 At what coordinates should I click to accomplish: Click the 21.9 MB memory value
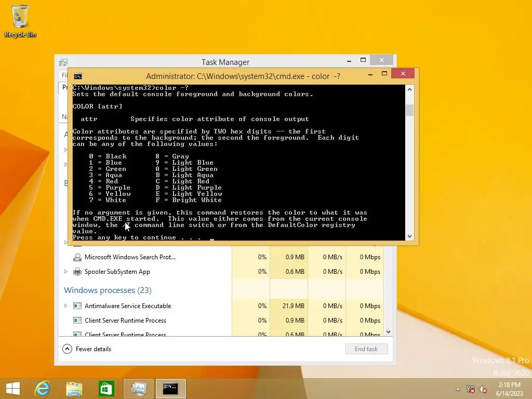[294, 306]
